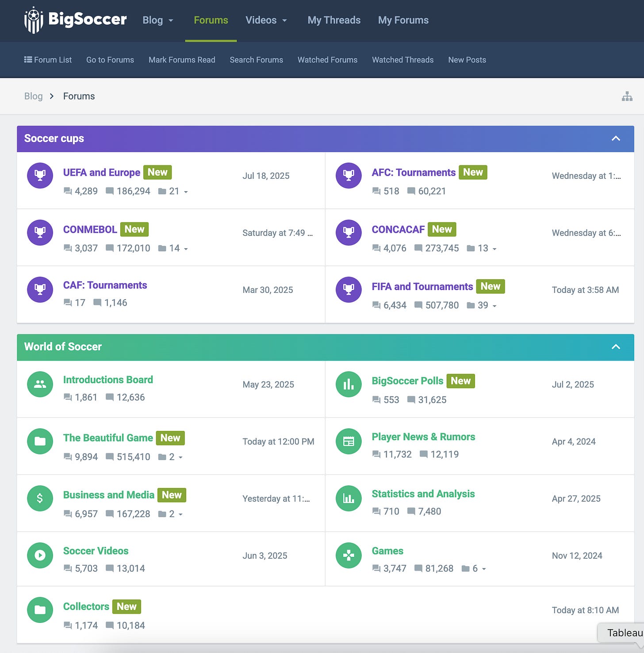
Task: Click the list icon beside Forum List
Action: (x=28, y=60)
